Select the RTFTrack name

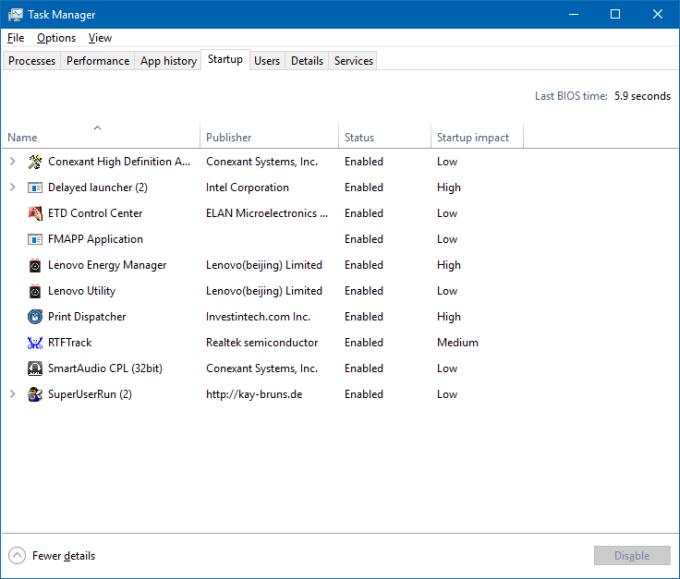tap(70, 343)
